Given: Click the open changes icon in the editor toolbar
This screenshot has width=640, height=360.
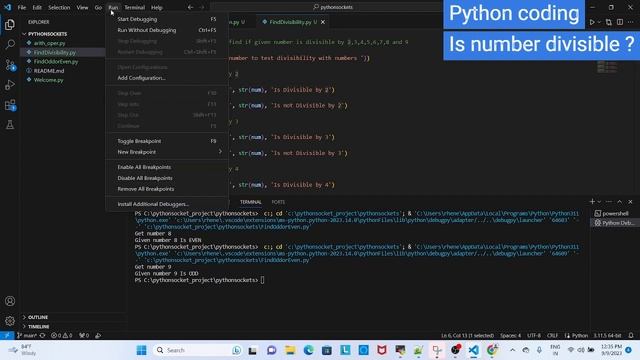Looking at the screenshot, I should [609, 22].
